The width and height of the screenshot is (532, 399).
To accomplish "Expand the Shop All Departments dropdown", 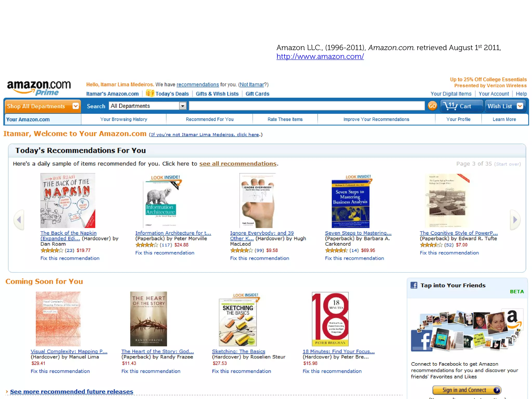I will (76, 106).
